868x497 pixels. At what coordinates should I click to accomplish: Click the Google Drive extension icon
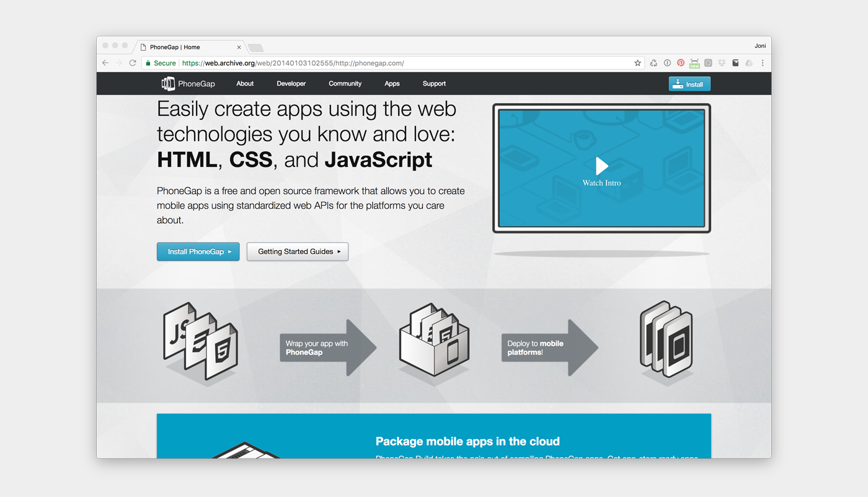coord(749,63)
